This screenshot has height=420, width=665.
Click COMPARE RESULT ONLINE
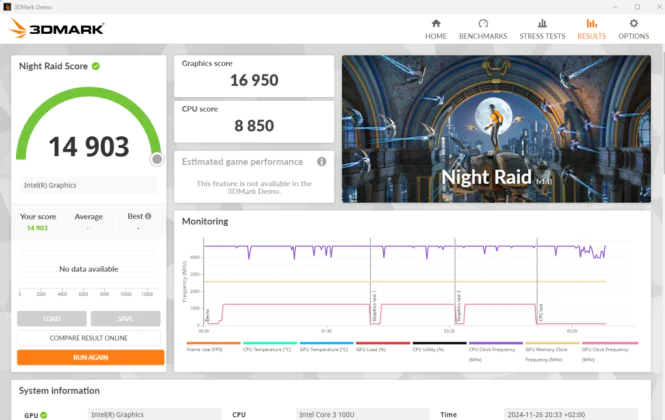pos(89,338)
